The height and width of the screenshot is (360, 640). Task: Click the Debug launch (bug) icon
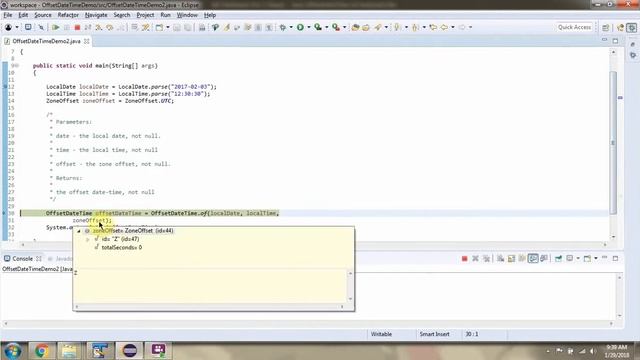[282, 27]
